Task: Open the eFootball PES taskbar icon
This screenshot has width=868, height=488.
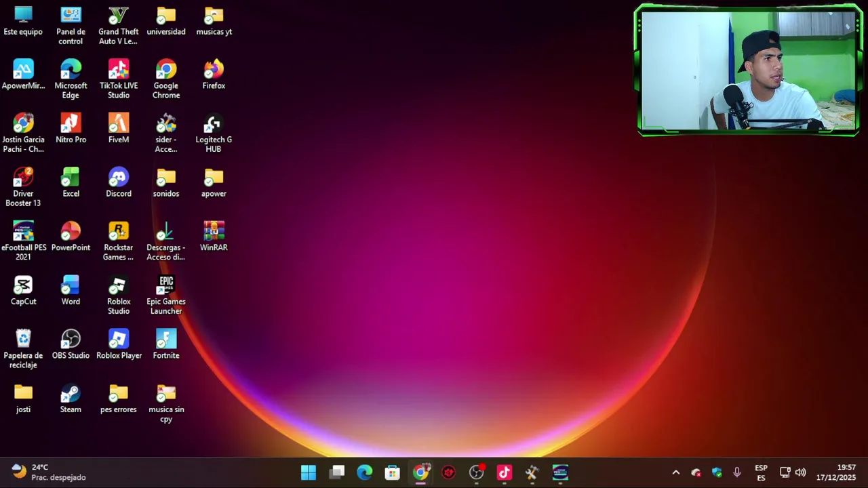Action: [560, 472]
